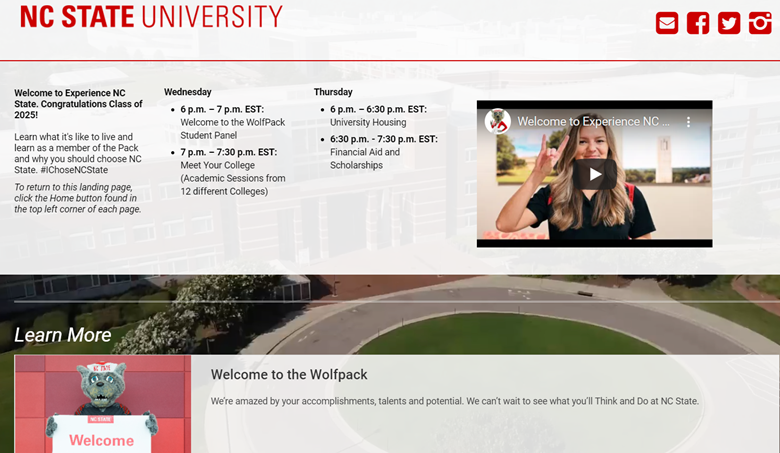Click the 'Thursday' schedule heading

pyautogui.click(x=333, y=92)
